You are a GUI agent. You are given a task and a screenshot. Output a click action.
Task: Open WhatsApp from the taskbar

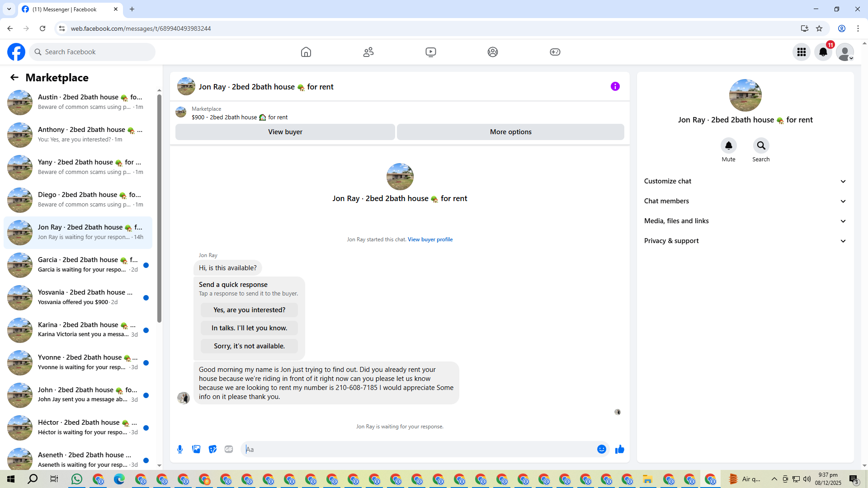tap(77, 479)
